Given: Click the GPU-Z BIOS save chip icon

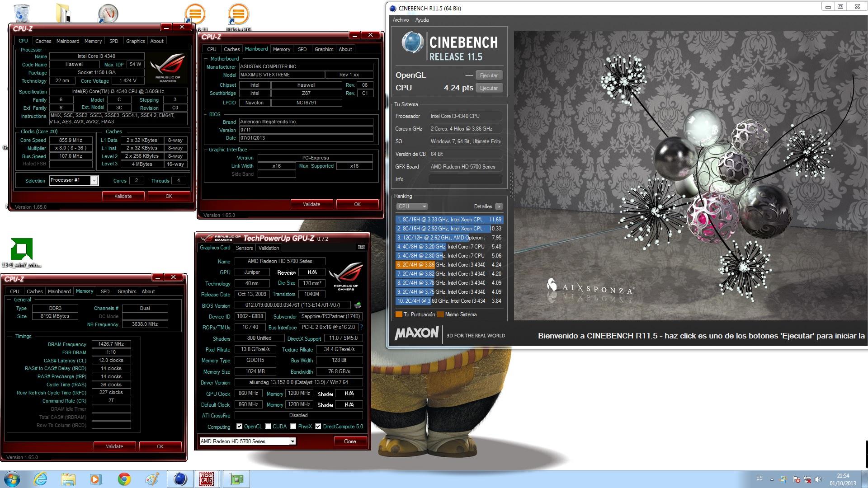Looking at the screenshot, I should point(358,305).
